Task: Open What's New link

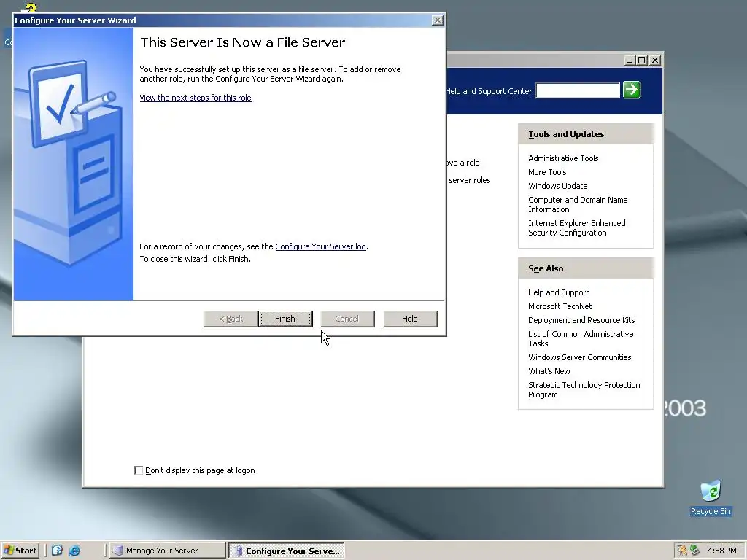Action: (x=549, y=371)
